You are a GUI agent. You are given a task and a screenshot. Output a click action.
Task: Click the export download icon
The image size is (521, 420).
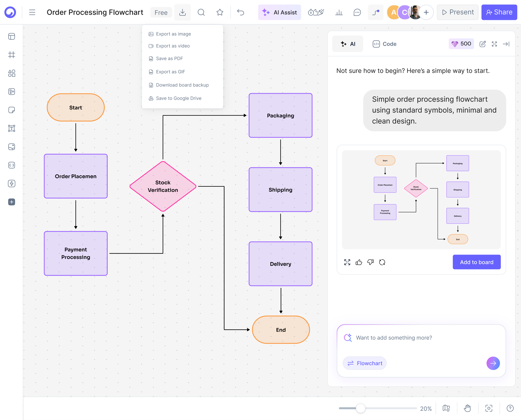[183, 12]
